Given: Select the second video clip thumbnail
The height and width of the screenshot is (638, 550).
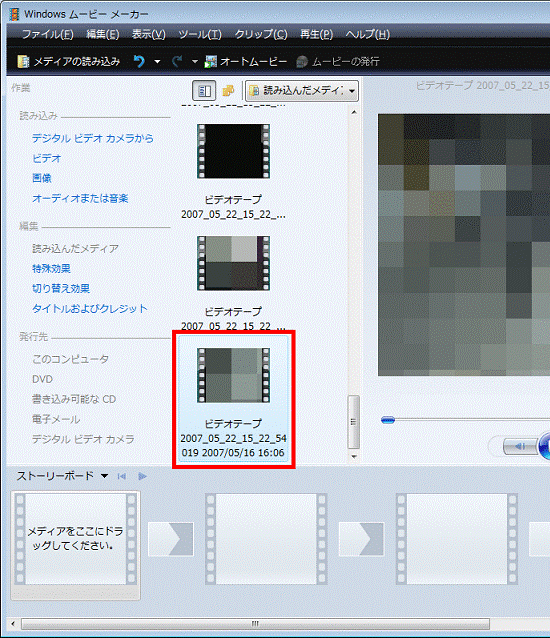Looking at the screenshot, I should 234,263.
